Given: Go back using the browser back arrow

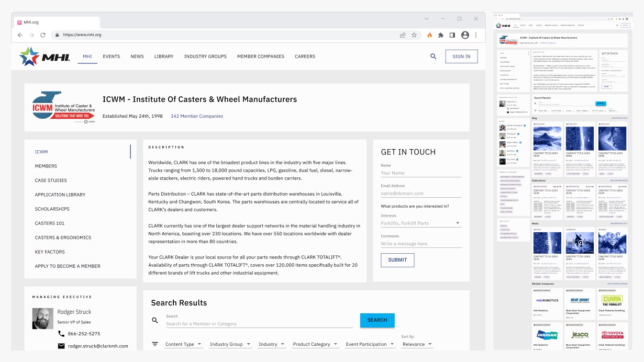Looking at the screenshot, I should 20,35.
